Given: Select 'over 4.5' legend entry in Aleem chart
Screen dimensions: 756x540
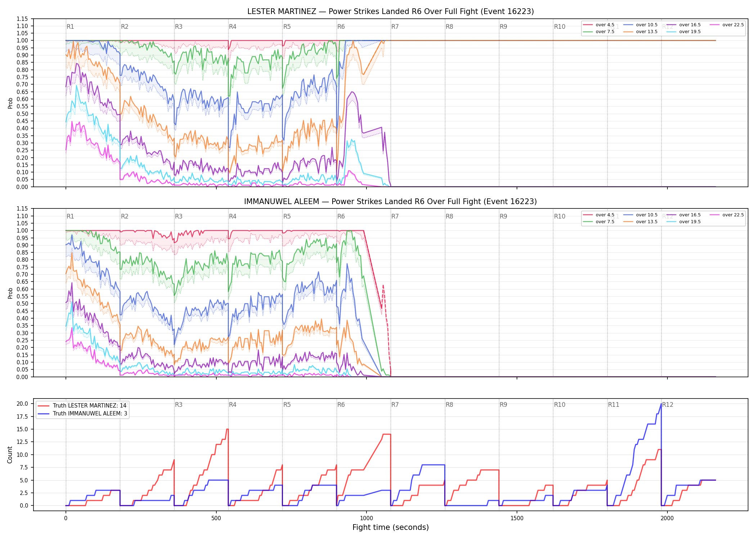Looking at the screenshot, I should pyautogui.click(x=599, y=215).
